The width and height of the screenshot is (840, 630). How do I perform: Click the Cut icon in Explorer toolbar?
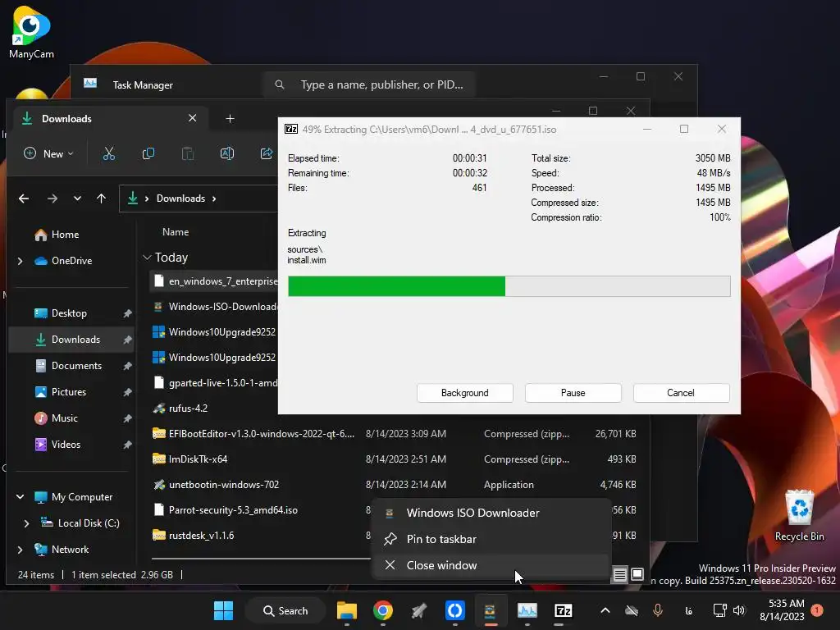[x=109, y=153]
